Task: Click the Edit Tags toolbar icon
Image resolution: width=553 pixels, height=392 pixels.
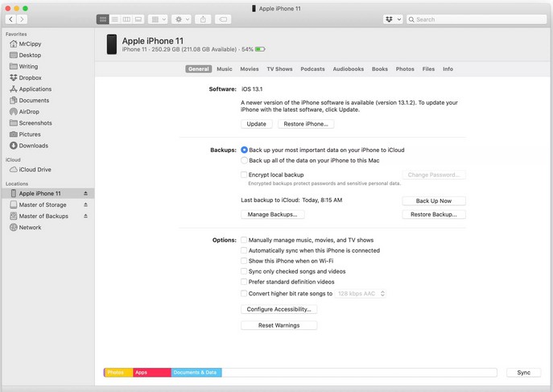Action: 223,19
